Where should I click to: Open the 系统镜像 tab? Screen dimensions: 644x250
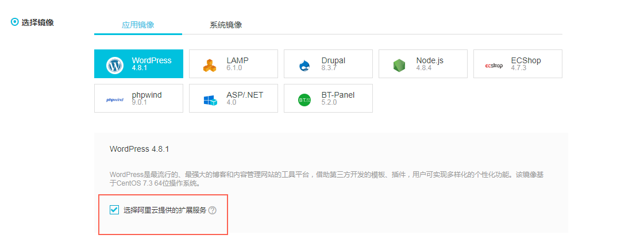226,25
